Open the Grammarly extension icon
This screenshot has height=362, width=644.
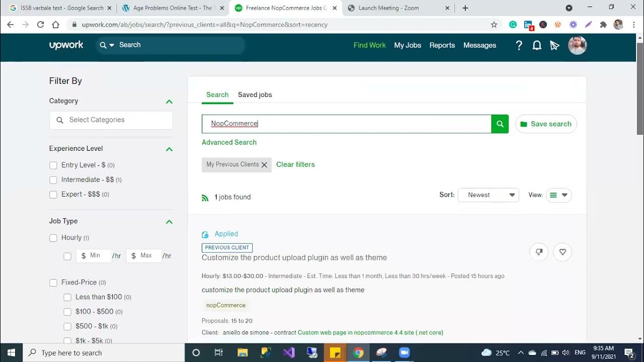tap(513, 25)
